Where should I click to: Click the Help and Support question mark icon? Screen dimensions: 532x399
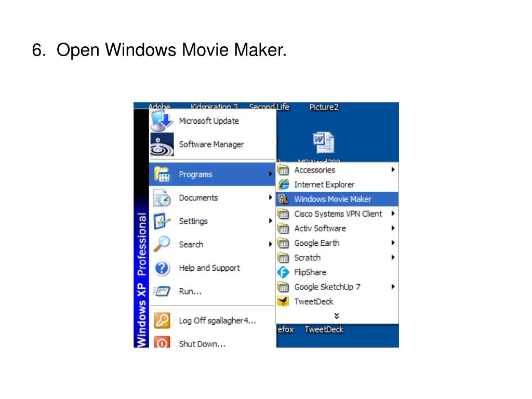tap(162, 268)
